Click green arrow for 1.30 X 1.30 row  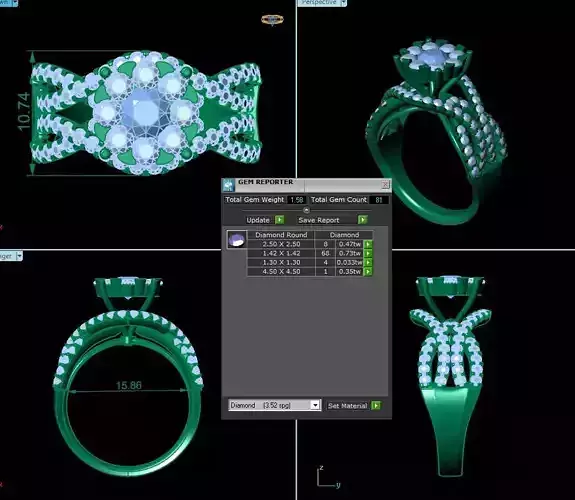(x=368, y=262)
